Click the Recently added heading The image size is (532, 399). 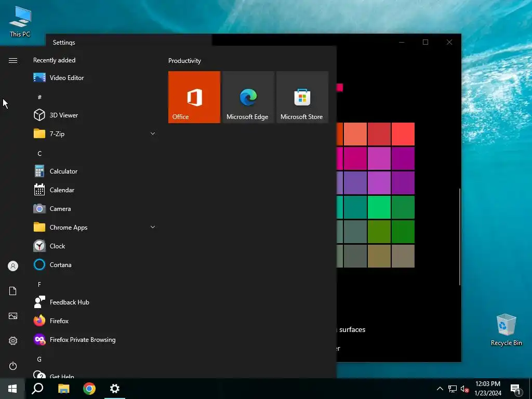[x=54, y=60]
